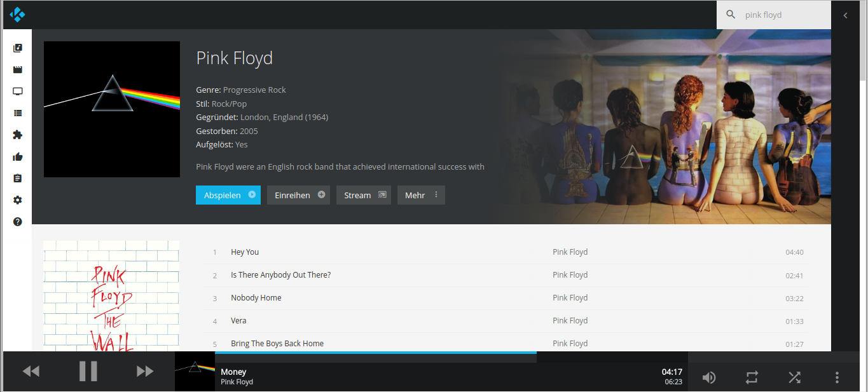Screen dimensions: 868x392
Task: Play the track Is There Anybody Out There?
Action: [x=280, y=275]
